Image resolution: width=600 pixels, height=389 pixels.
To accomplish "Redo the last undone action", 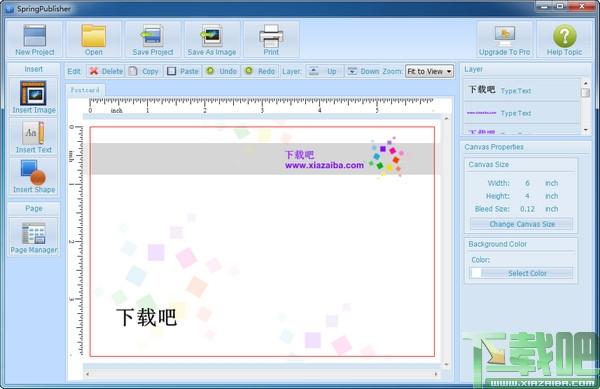I will coord(260,71).
